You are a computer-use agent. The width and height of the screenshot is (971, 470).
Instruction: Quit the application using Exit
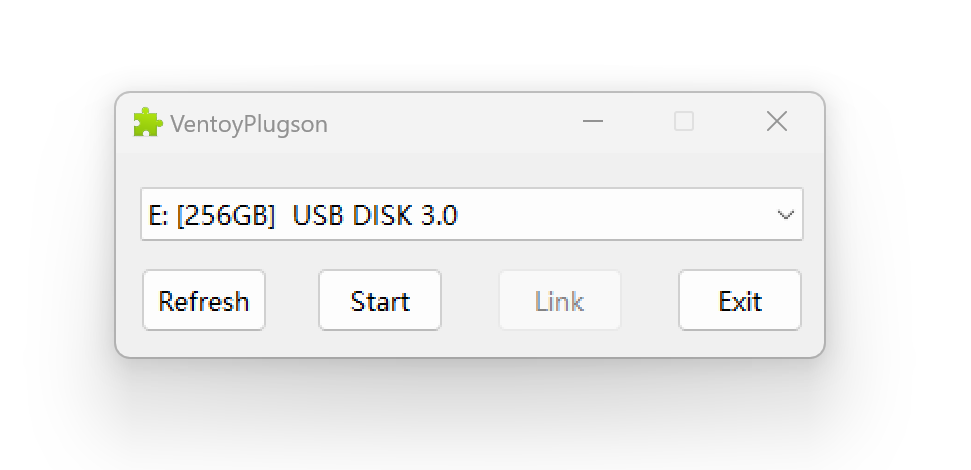click(x=740, y=301)
